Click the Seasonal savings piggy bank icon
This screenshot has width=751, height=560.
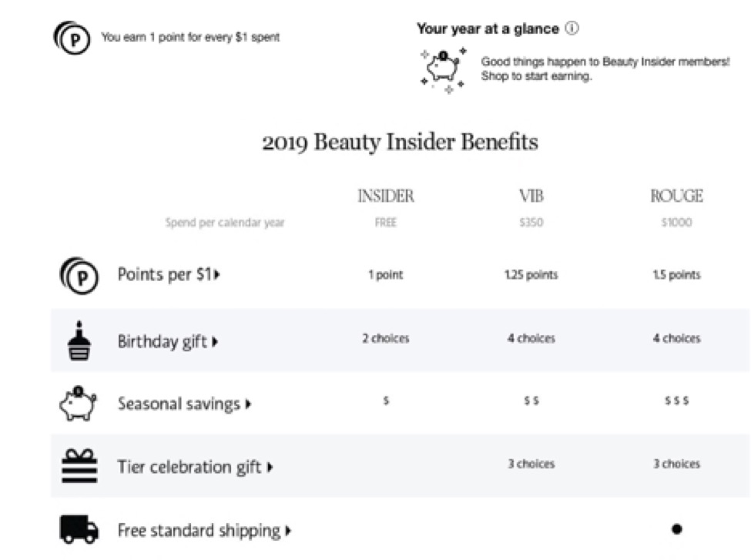point(78,404)
